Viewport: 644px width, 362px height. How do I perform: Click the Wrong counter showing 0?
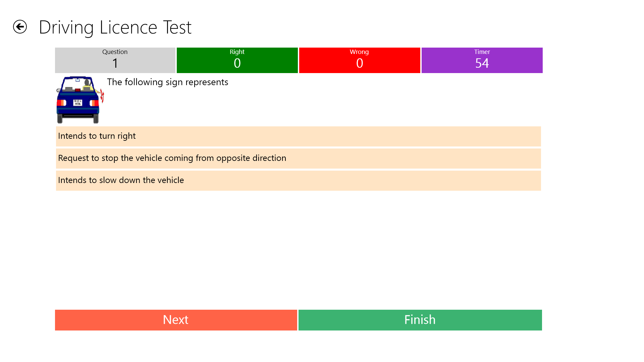pyautogui.click(x=359, y=63)
